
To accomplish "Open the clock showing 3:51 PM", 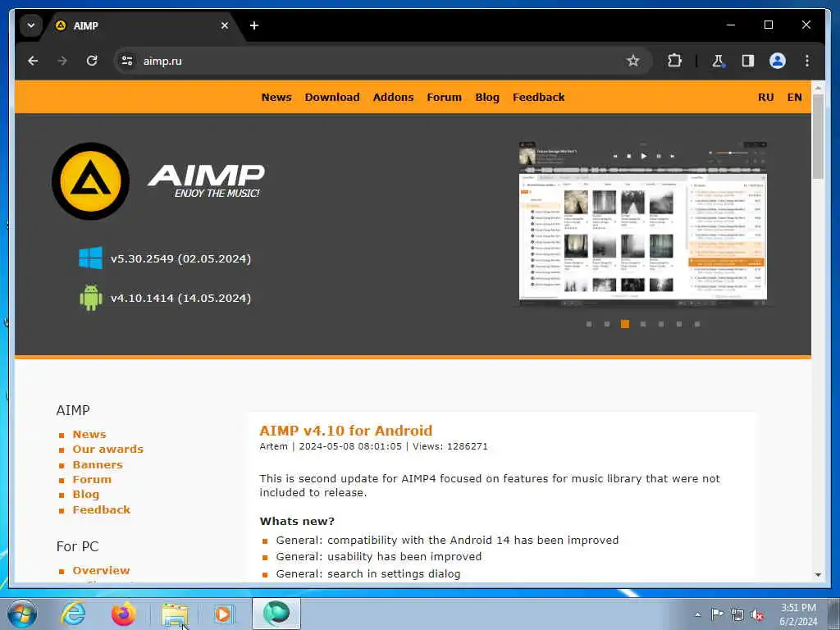I will (798, 614).
